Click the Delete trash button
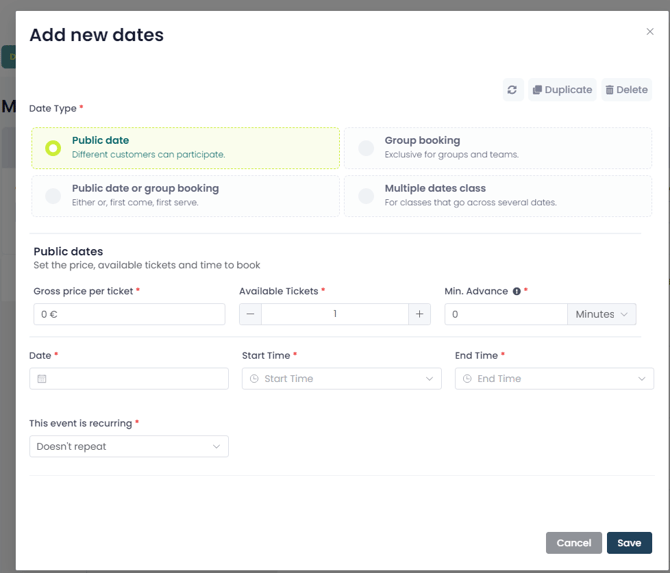Viewport: 670px width, 573px height. point(626,90)
